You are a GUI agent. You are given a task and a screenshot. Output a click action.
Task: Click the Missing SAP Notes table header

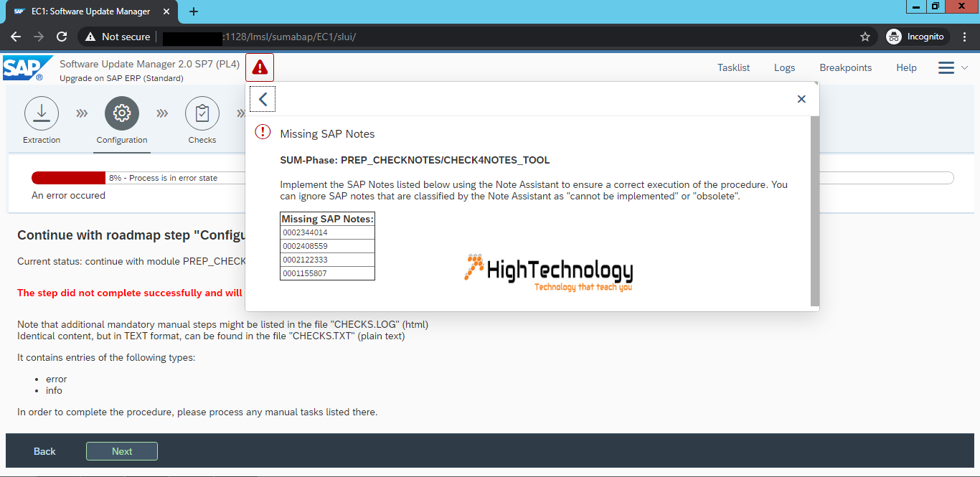[327, 219]
